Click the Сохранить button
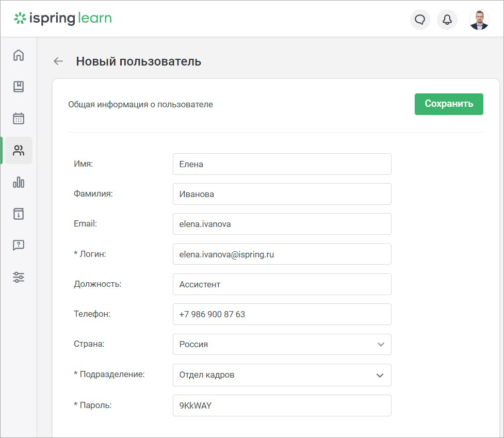The width and height of the screenshot is (504, 438). (449, 104)
